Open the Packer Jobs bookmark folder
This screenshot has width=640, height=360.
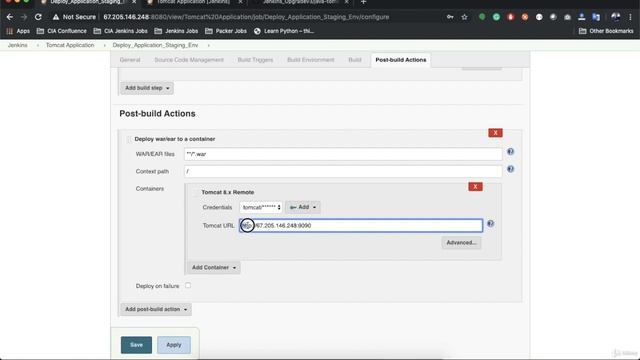pyautogui.click(x=226, y=31)
